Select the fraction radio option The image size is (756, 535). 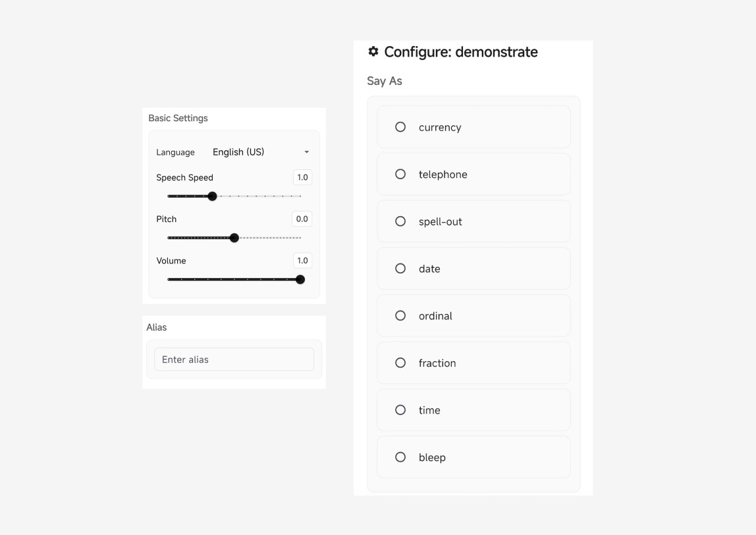click(400, 363)
